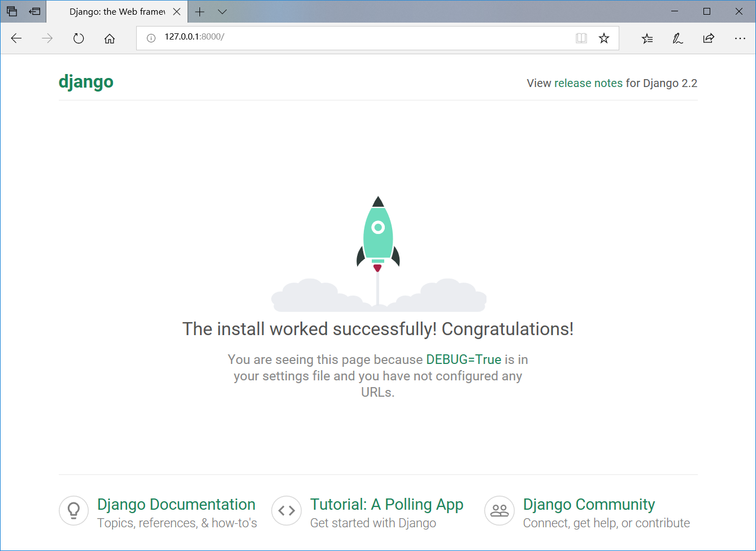Click 'Connect, get help, or contribute' text
Screen dimensions: 756x551
coord(606,523)
